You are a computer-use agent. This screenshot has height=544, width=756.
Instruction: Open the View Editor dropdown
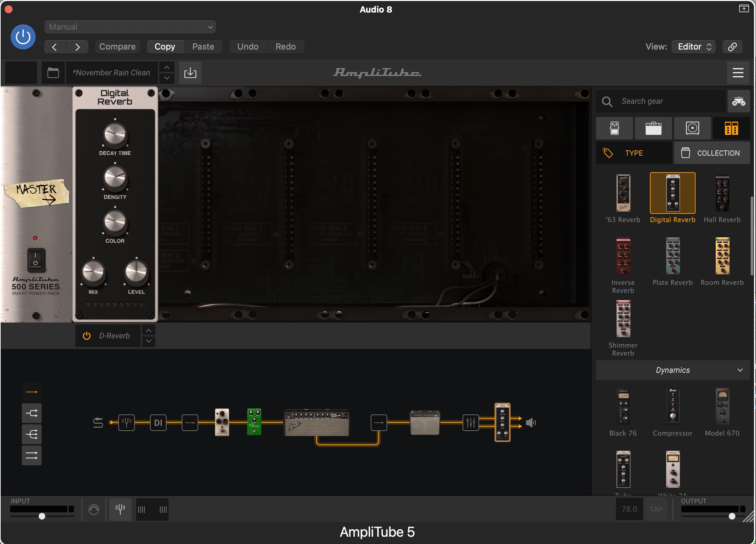coord(694,47)
